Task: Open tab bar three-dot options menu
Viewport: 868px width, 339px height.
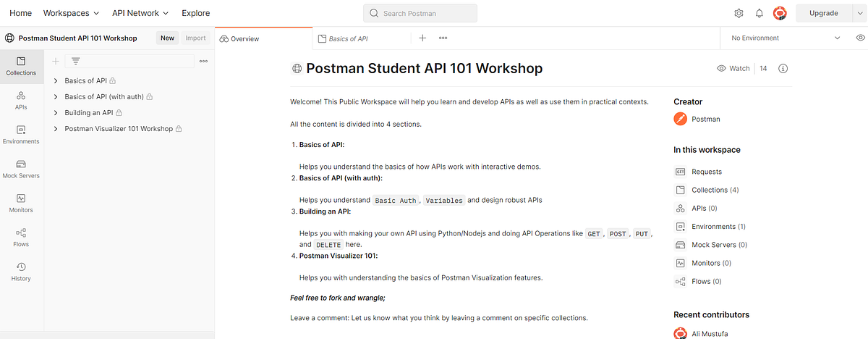Action: pos(443,38)
